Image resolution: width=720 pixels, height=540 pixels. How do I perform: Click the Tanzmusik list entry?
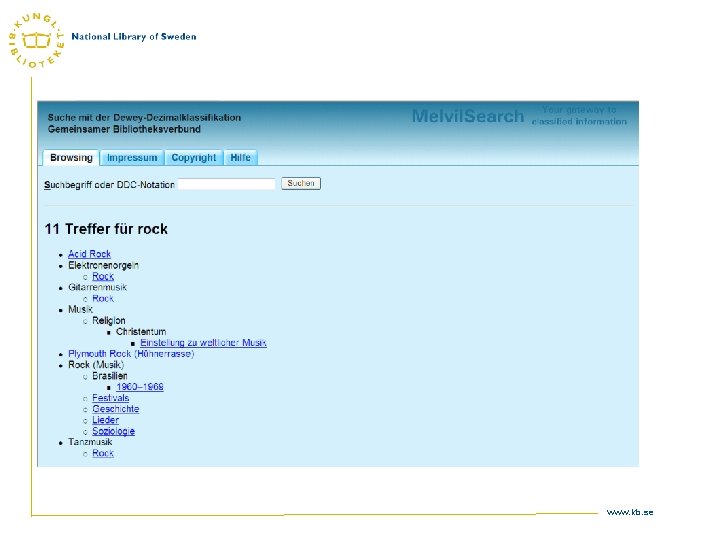point(90,442)
